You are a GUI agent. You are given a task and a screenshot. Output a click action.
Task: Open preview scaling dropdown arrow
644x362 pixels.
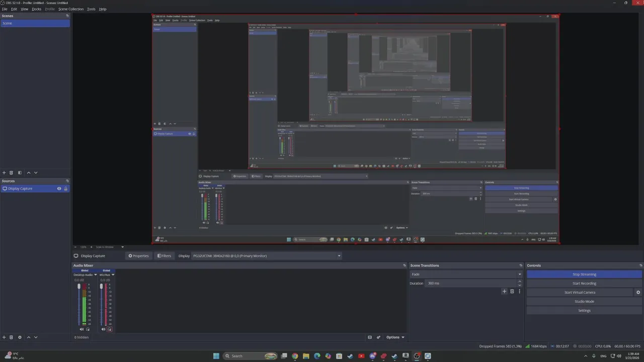tap(122, 247)
